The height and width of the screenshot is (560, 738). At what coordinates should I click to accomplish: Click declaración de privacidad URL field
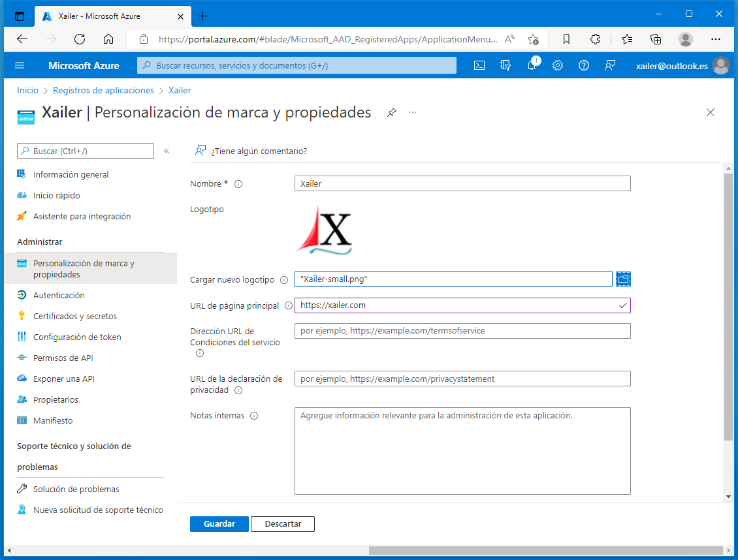pos(462,379)
